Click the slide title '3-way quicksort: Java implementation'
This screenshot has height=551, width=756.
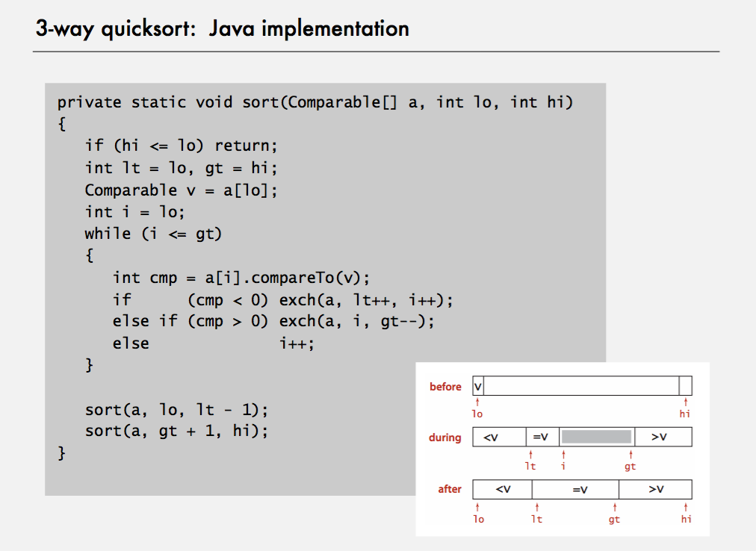click(223, 29)
